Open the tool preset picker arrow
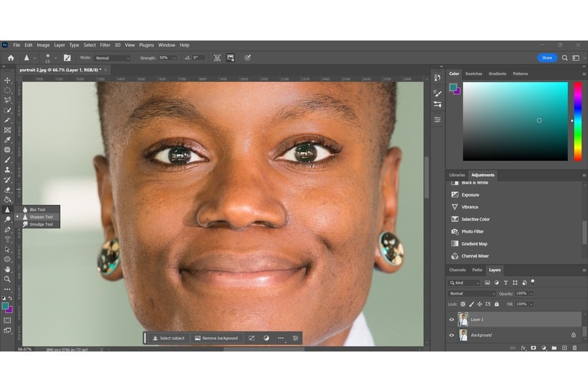 35,58
